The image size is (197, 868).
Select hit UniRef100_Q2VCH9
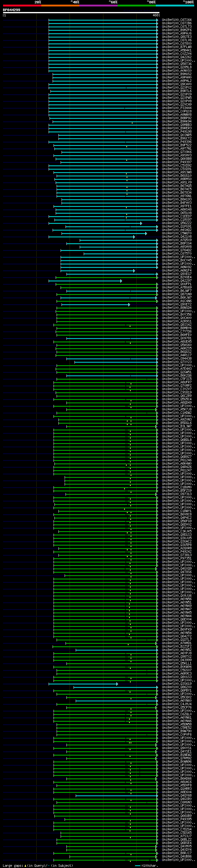[x=176, y=105]
